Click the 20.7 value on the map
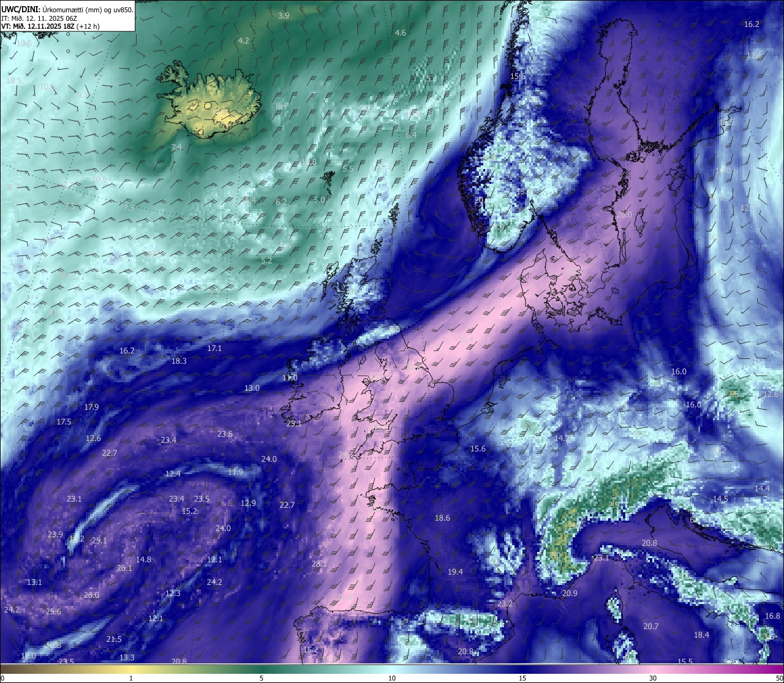The image size is (784, 683). (x=650, y=626)
